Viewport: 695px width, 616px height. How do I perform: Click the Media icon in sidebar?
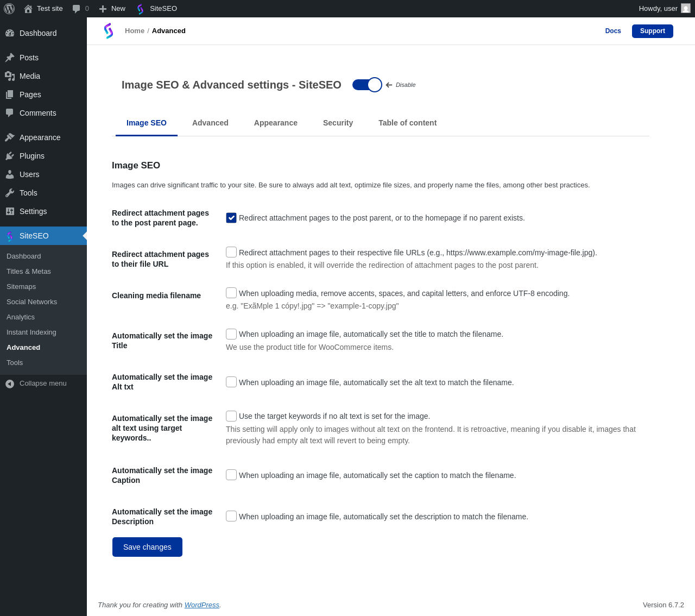[10, 76]
